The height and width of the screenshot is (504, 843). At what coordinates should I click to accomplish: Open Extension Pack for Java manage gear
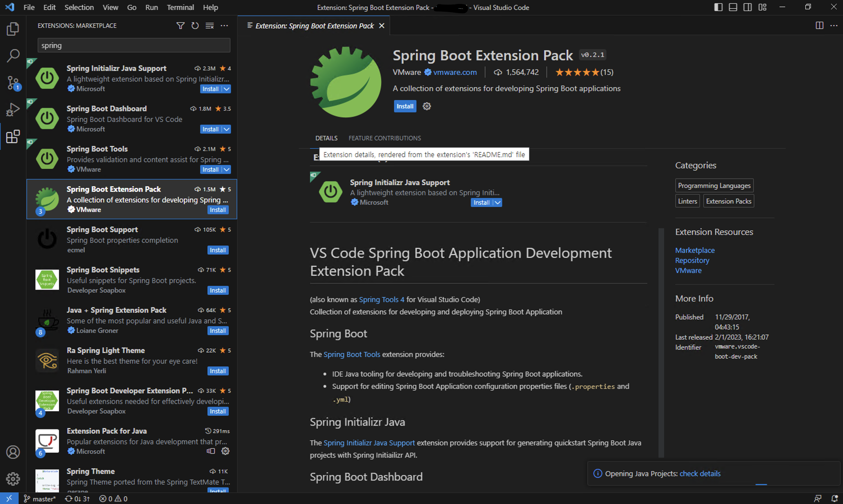225,451
